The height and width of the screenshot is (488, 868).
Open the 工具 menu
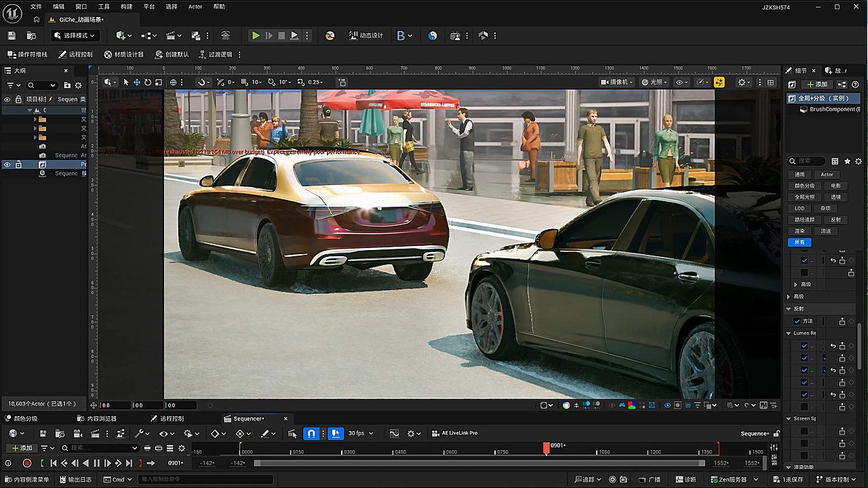coord(104,7)
